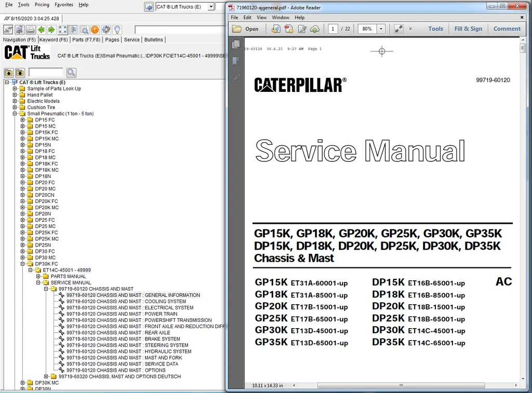Open the page thumbnails side panel

(x=236, y=45)
